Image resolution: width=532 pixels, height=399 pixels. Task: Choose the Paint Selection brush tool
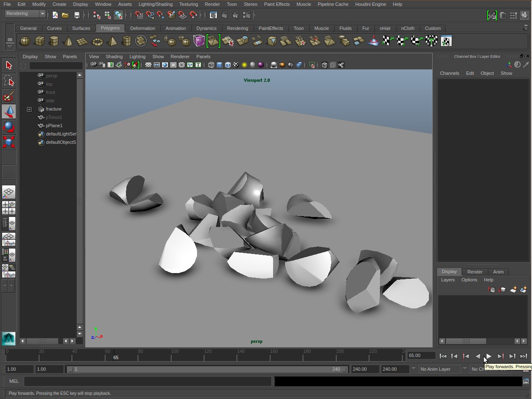(9, 96)
